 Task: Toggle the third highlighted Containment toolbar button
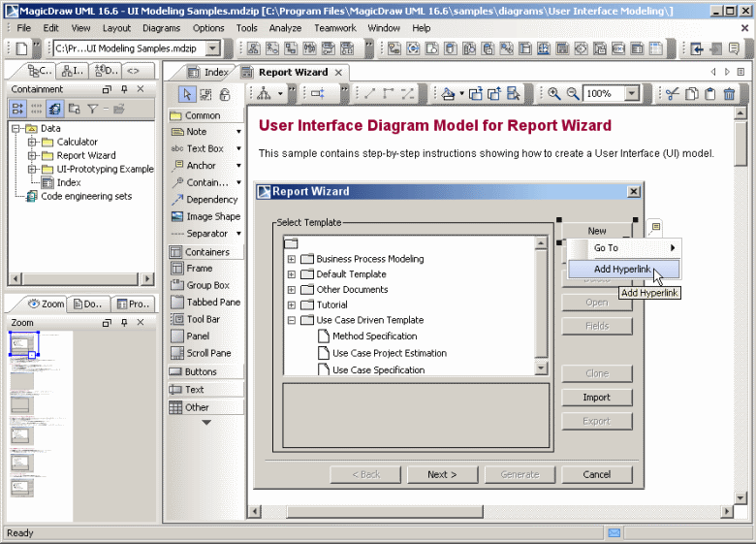(x=55, y=109)
